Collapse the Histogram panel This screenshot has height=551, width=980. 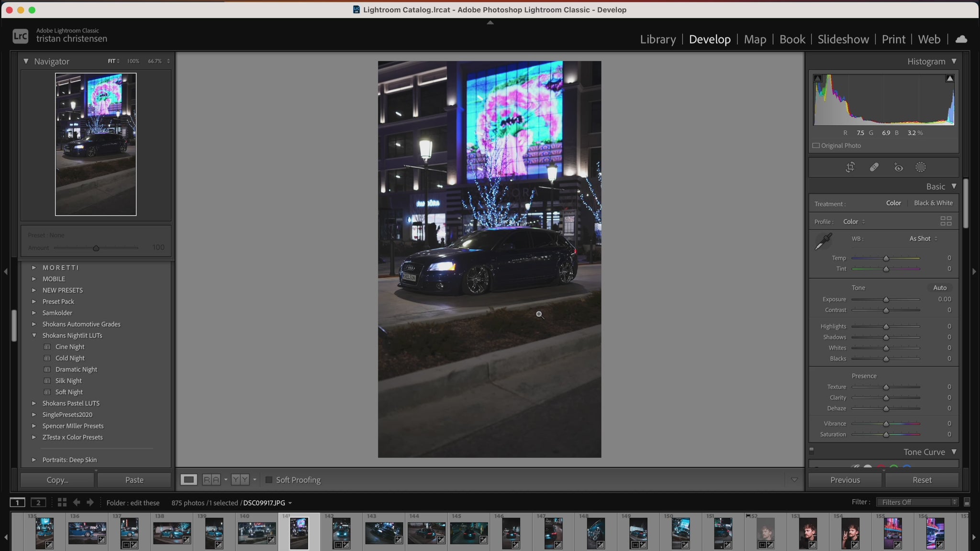[954, 61]
